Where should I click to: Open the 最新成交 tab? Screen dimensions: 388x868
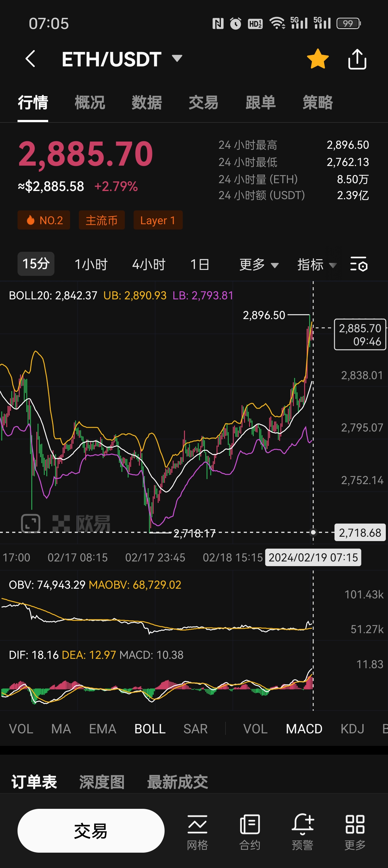[x=177, y=782]
